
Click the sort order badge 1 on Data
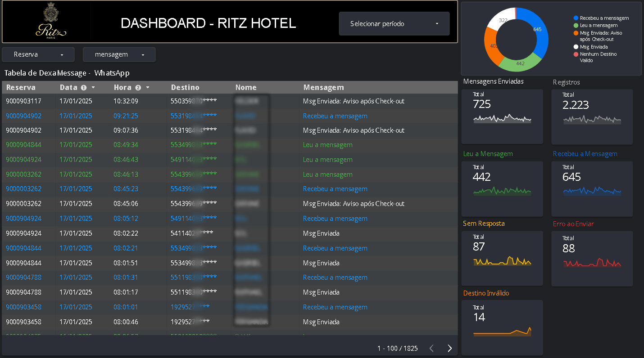84,88
